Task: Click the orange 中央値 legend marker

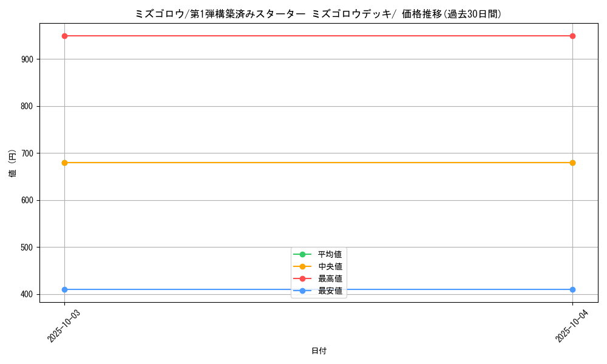Action: (x=302, y=266)
